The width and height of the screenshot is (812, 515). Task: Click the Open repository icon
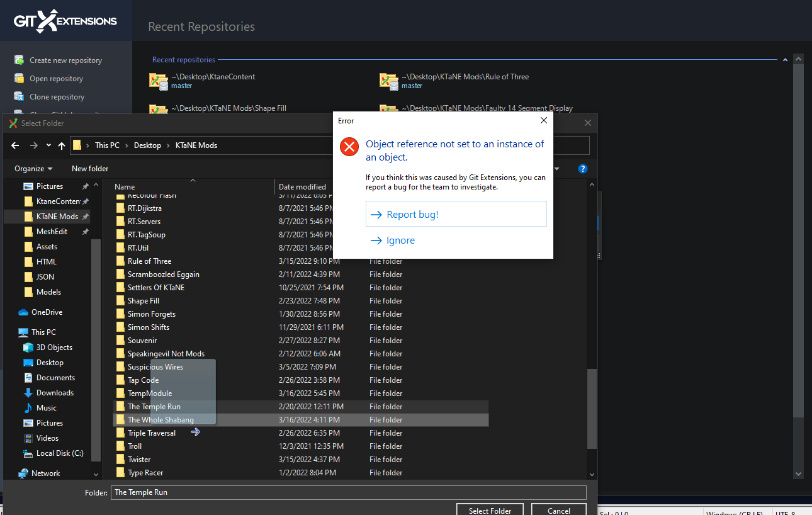[18, 78]
